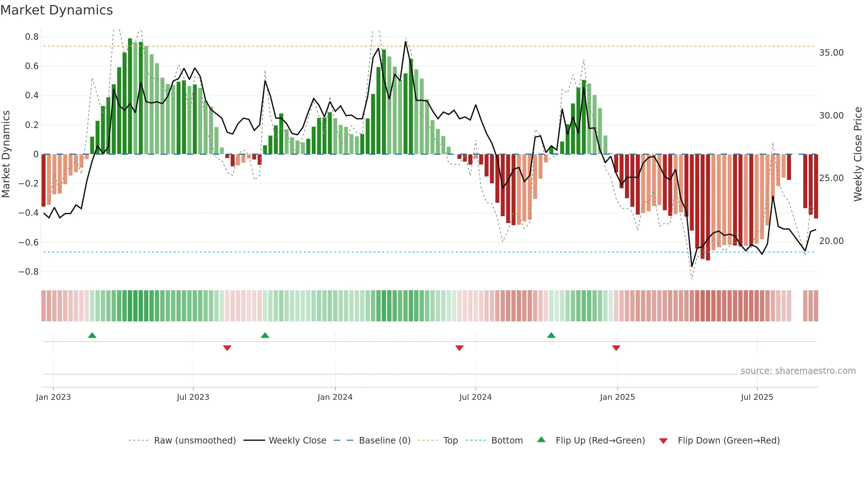Image resolution: width=868 pixels, height=488 pixels.
Task: Toggle the Bottom legend entry
Action: tap(494, 440)
